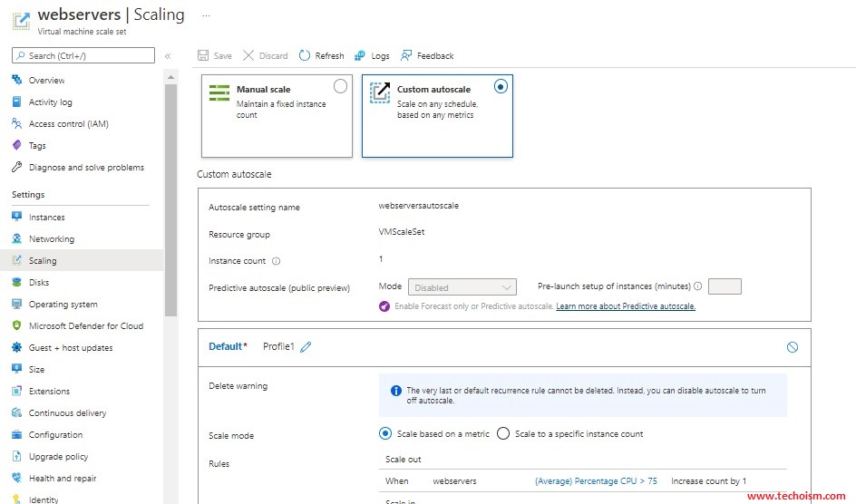
Task: Click the Access control (IAM) icon
Action: tap(17, 123)
